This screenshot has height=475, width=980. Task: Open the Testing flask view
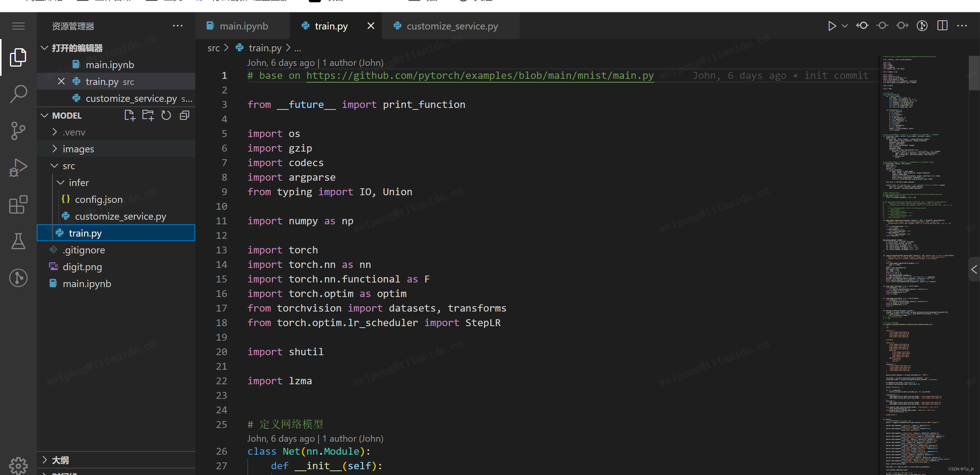pyautogui.click(x=18, y=241)
